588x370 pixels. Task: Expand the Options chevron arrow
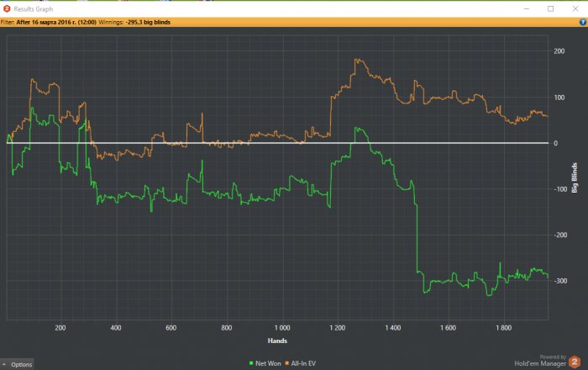[3, 364]
